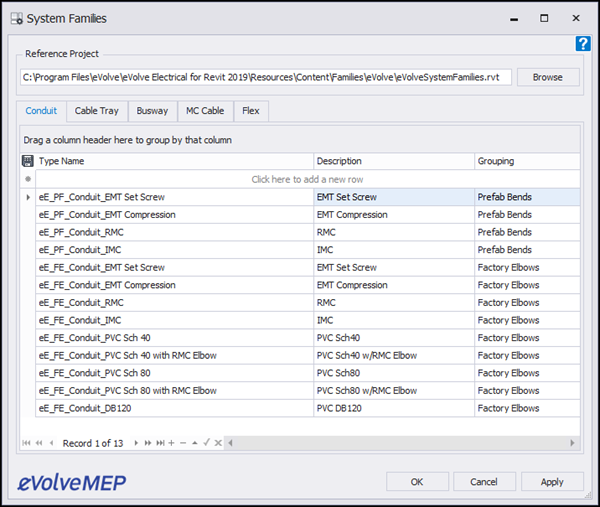The width and height of the screenshot is (600, 507).
Task: Click PVC Sch80 description cell
Action: [x=394, y=373]
